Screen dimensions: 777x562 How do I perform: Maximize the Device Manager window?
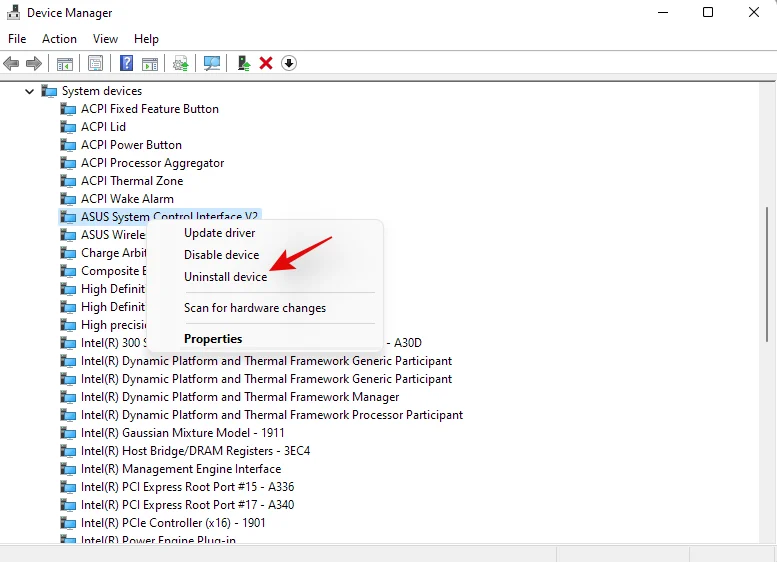(708, 12)
